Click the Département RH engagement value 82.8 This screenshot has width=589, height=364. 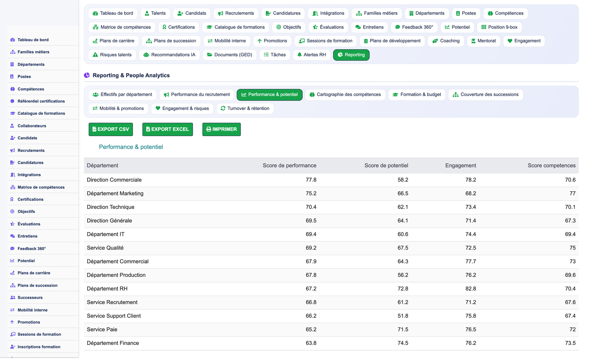click(x=471, y=289)
